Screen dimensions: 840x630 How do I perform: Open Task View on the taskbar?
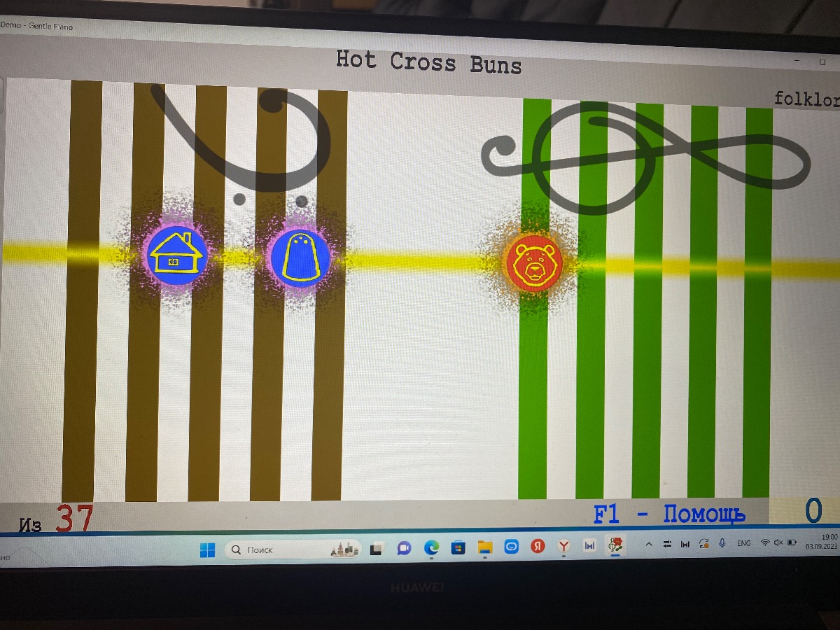[x=376, y=549]
